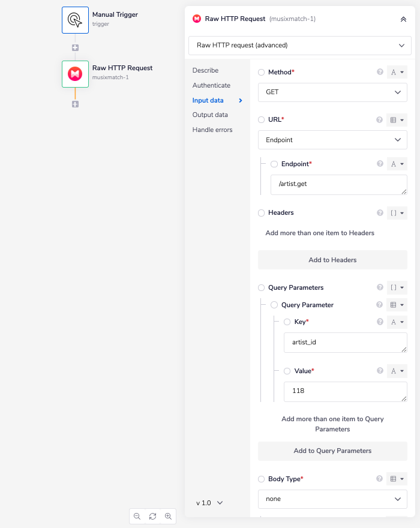Click the Add to Headers button

coord(332,260)
